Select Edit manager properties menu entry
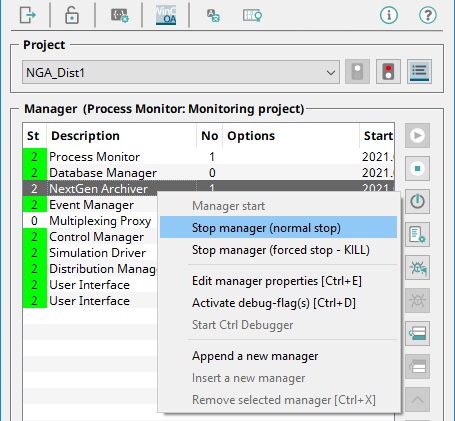Viewport: 455px width, 421px height. pos(278,281)
